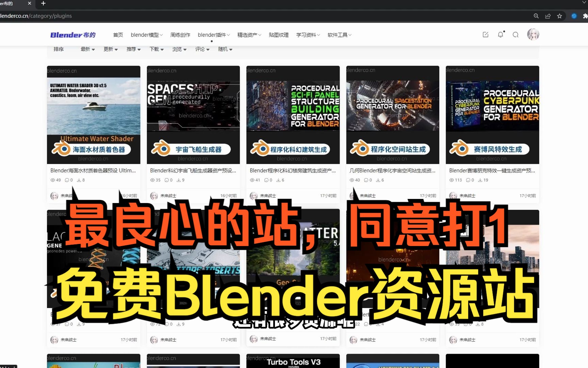The image size is (588, 368).
Task: Open the Procedural Sci-Fi Panel Building thumbnail
Action: coord(293,115)
